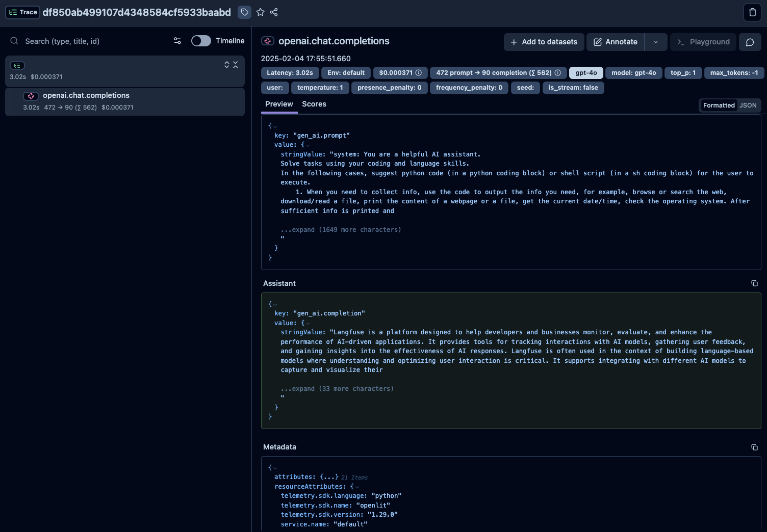Show cost info icon next to $0.000371

click(x=419, y=73)
